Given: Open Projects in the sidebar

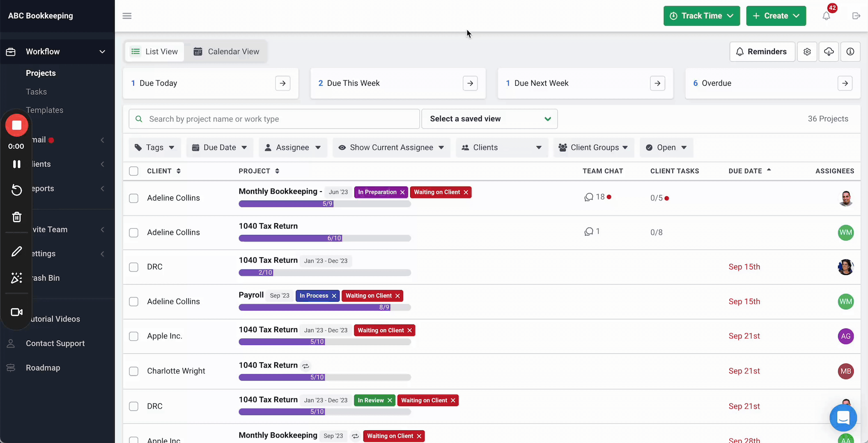Looking at the screenshot, I should (x=41, y=73).
